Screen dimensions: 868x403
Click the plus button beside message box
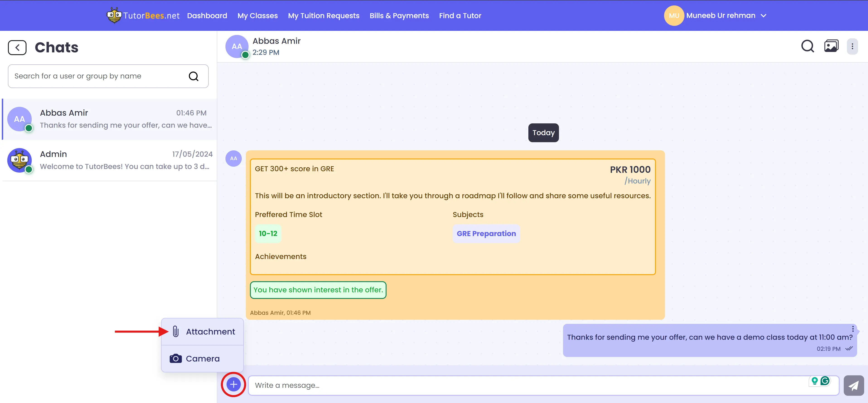click(x=234, y=384)
